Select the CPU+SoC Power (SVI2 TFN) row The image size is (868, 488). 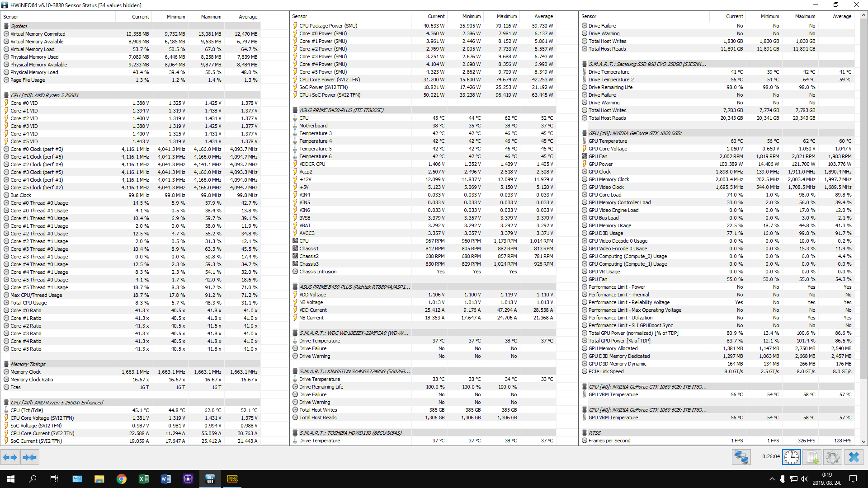(x=424, y=95)
